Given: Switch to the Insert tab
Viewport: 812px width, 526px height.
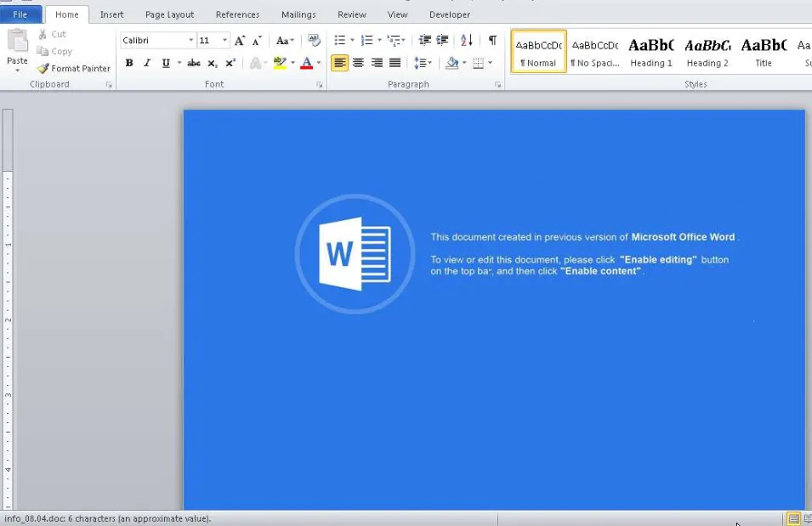Looking at the screenshot, I should [x=112, y=14].
